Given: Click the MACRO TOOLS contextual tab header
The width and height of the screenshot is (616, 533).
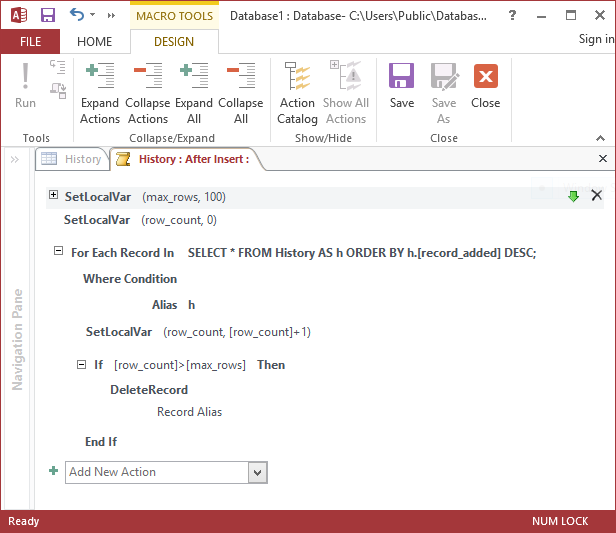Looking at the screenshot, I should pyautogui.click(x=174, y=16).
